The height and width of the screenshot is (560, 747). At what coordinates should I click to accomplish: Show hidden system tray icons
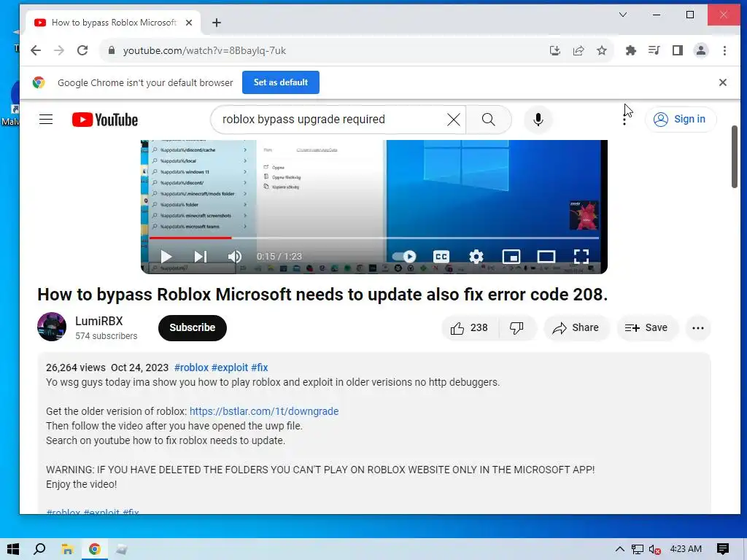(619, 549)
